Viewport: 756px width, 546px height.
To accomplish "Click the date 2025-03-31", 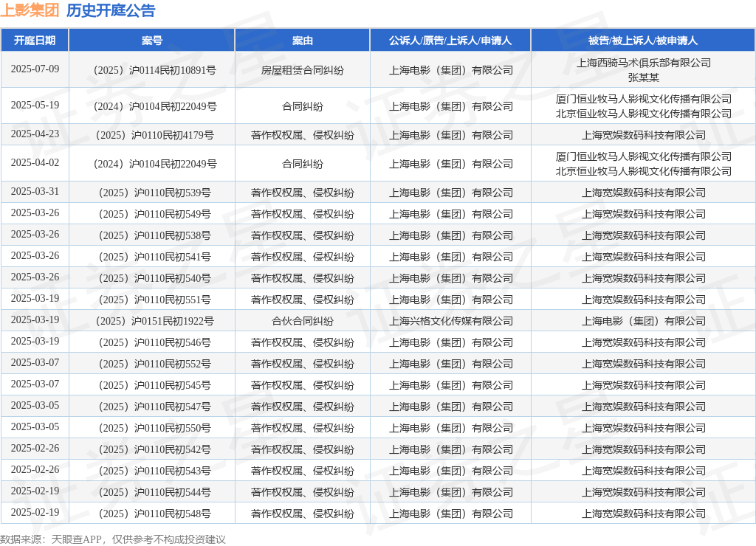I will click(35, 192).
